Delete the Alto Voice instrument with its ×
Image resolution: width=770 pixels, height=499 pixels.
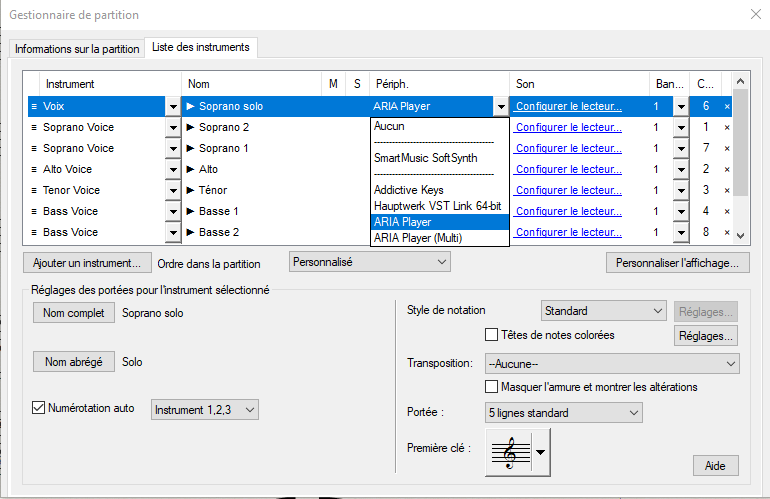coord(727,170)
